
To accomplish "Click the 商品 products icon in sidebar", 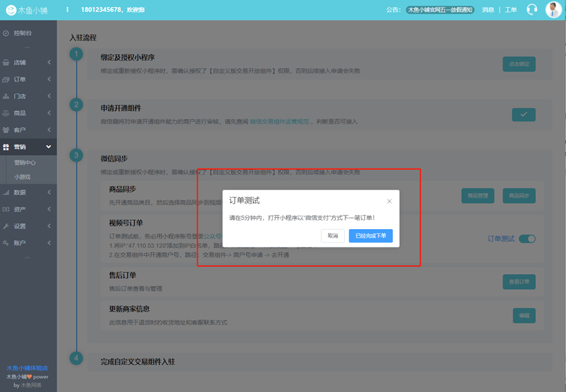I will point(6,113).
